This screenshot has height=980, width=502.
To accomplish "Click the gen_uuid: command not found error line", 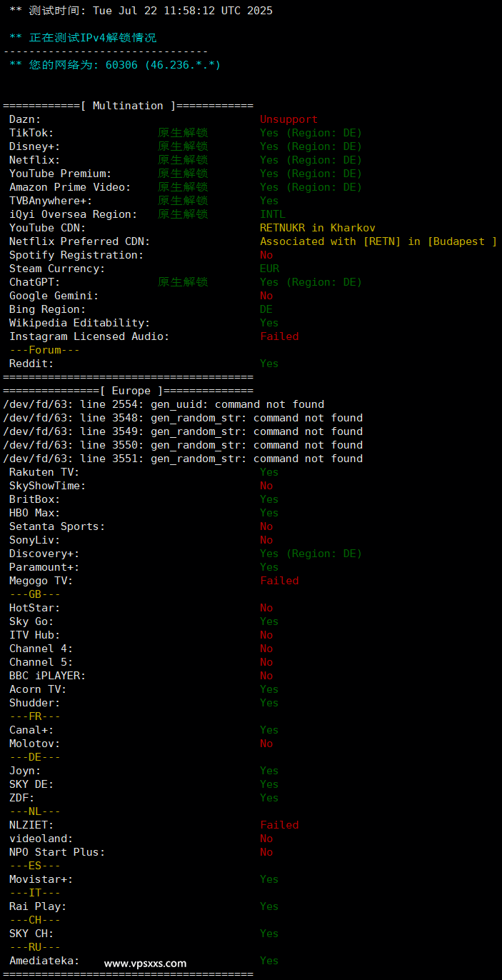I will [164, 404].
